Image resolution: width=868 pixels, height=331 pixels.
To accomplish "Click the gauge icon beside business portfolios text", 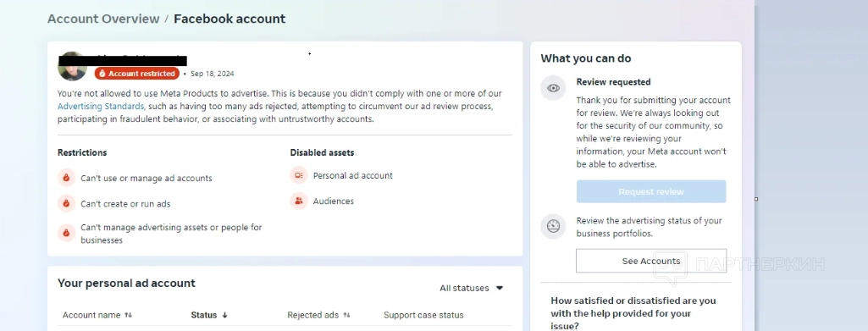I will 553,226.
